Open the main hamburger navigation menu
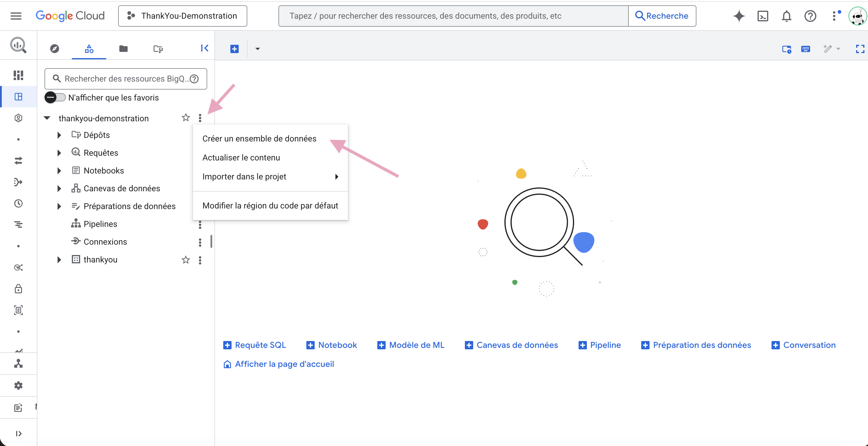 16,16
